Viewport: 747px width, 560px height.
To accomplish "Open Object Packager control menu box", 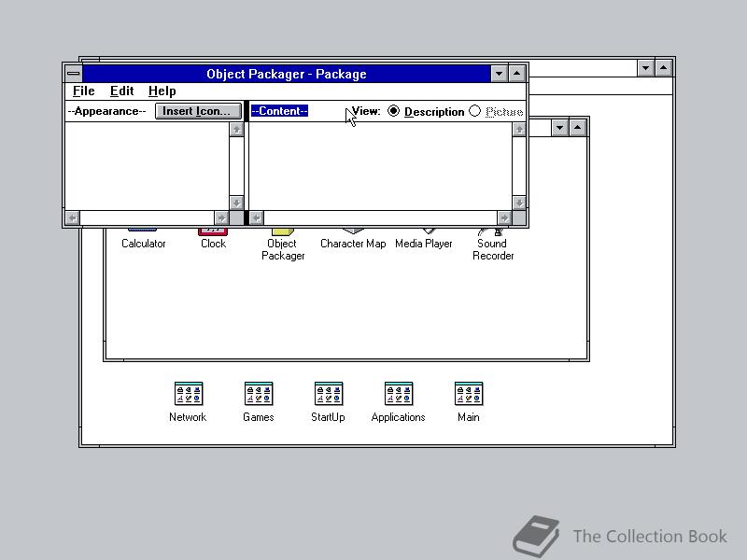I will pyautogui.click(x=74, y=74).
